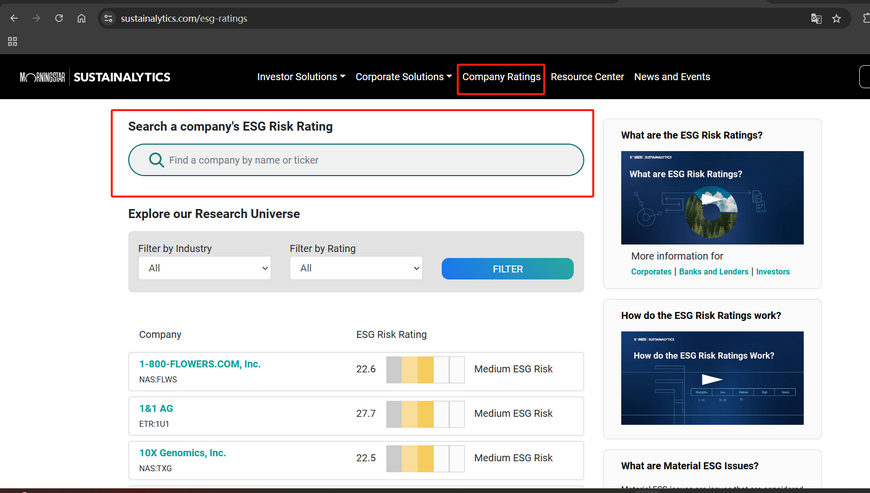
Task: Click the translate page icon
Action: click(x=816, y=18)
